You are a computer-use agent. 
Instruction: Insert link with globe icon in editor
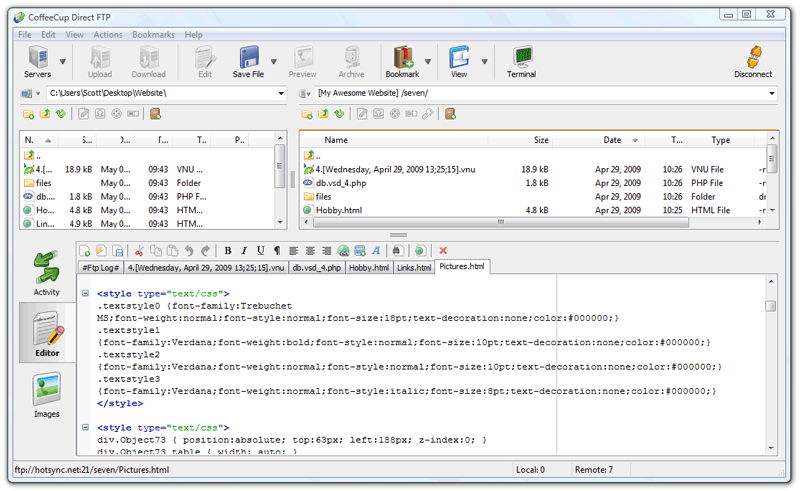343,251
